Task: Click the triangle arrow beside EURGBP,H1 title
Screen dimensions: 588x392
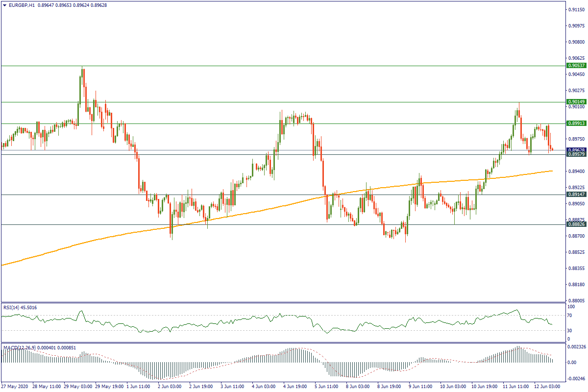Action: click(x=5, y=5)
